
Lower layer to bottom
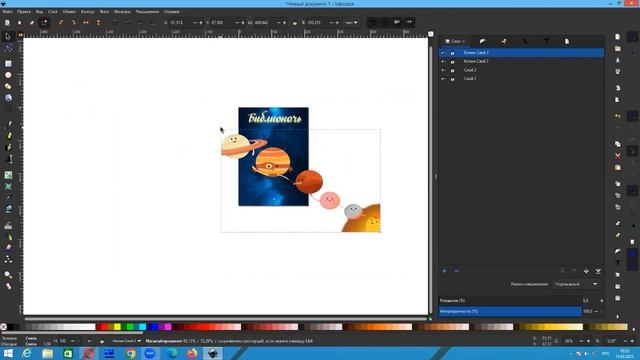pos(598,271)
